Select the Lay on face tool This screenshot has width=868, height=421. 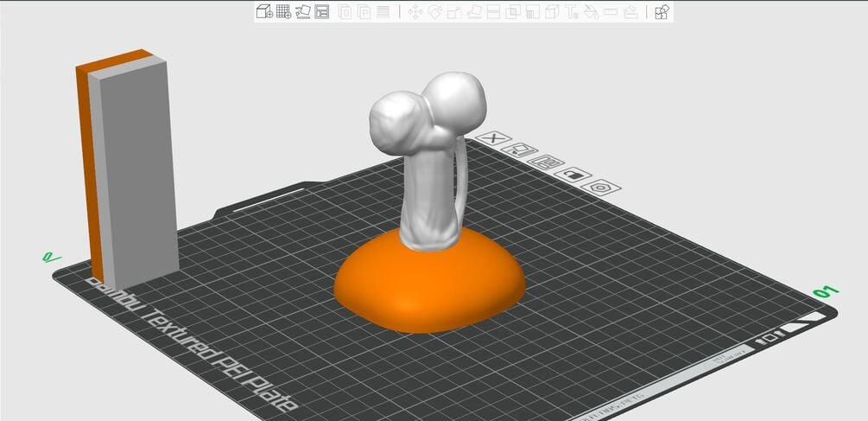point(473,11)
